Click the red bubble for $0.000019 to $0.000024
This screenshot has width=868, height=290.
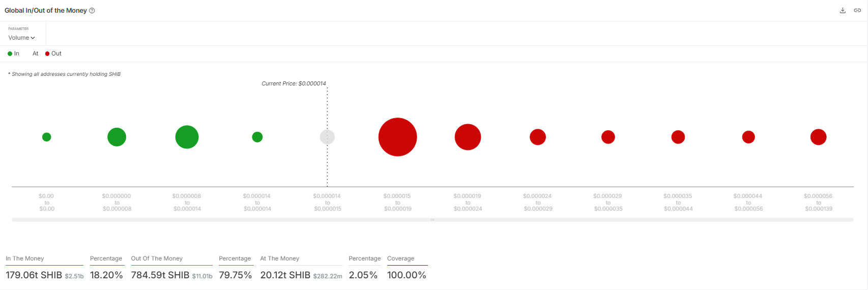coord(468,137)
